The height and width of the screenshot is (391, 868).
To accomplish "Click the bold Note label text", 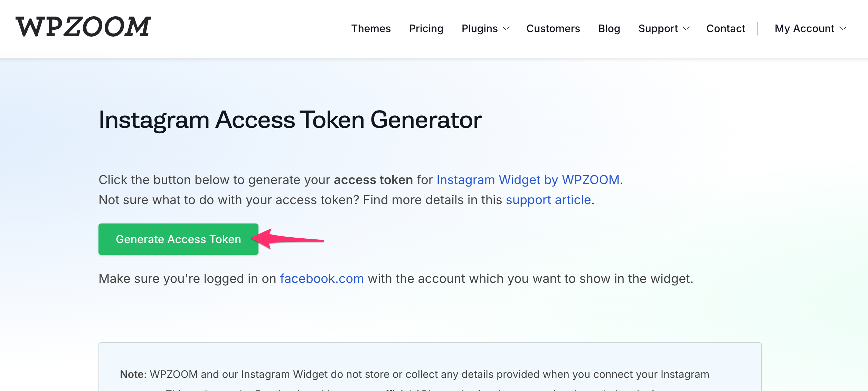I will [132, 374].
